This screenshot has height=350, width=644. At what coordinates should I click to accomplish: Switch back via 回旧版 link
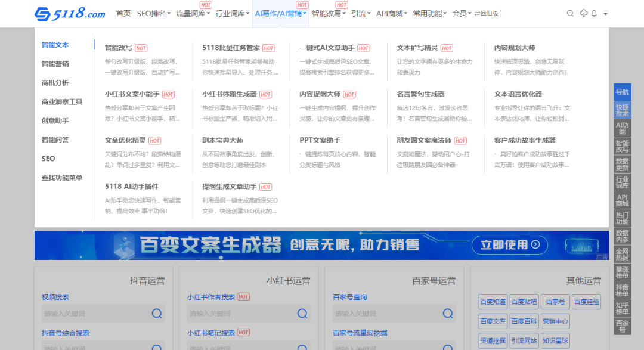tap(487, 14)
